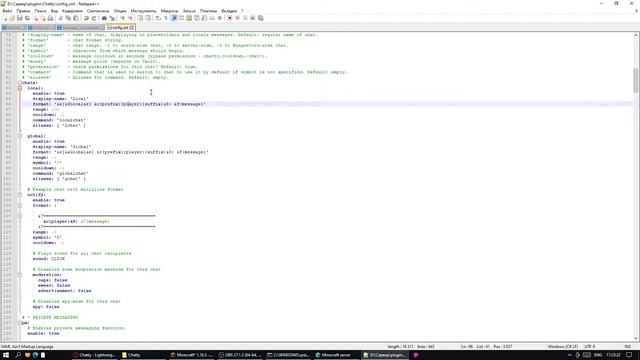Switch to 'Chatty - Lightweig...' taskbar window

click(94, 355)
